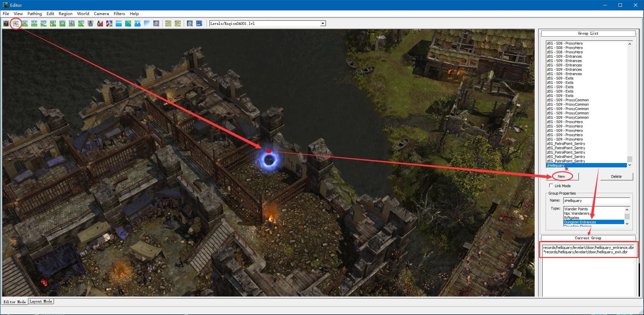The image size is (644, 315).
Task: Select the Group tool in the toolbar
Action: [15, 23]
